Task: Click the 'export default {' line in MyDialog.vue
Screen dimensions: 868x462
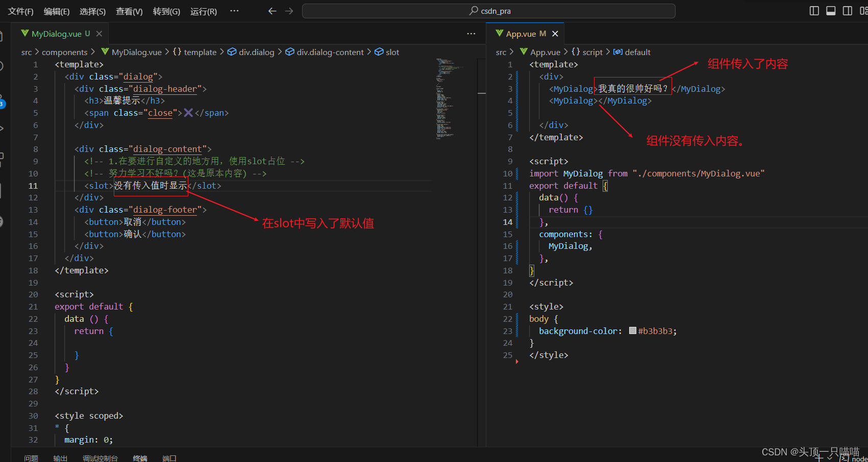Action: [x=94, y=306]
